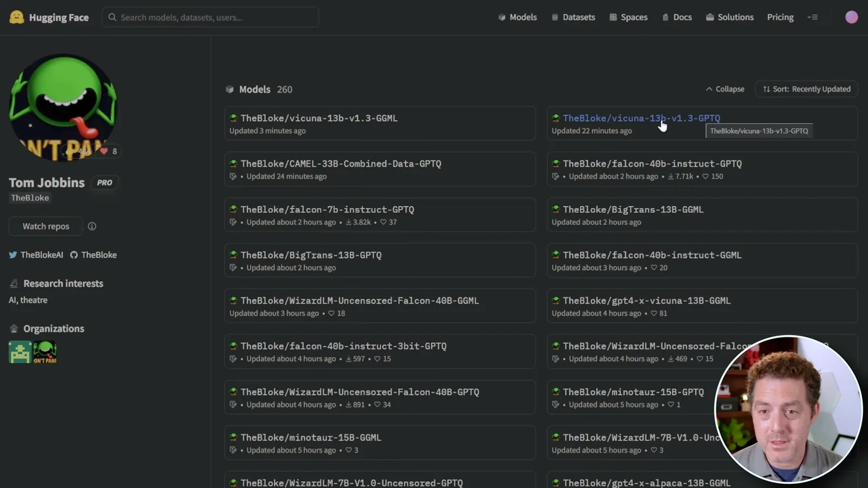868x488 pixels.
Task: Go to Spaces in top navigation
Action: point(628,17)
